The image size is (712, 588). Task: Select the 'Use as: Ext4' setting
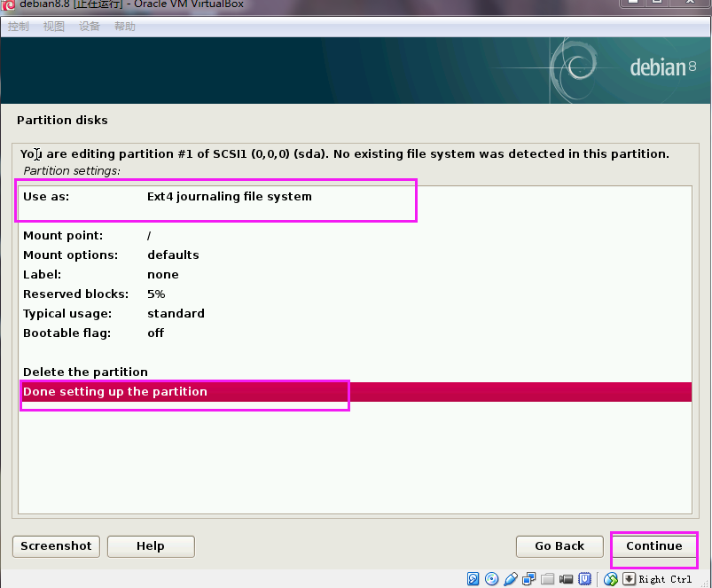tap(167, 197)
